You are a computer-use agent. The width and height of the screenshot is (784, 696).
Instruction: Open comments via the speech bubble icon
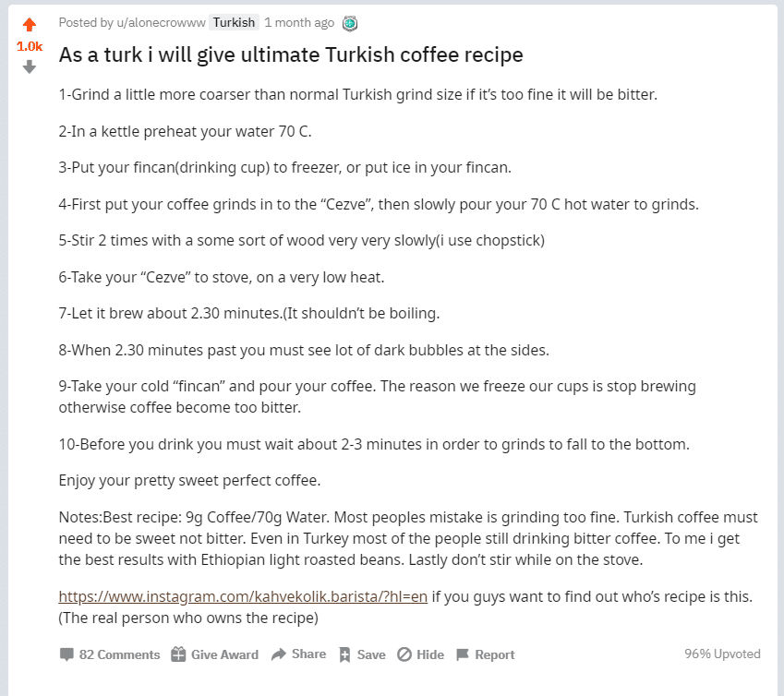pos(66,654)
